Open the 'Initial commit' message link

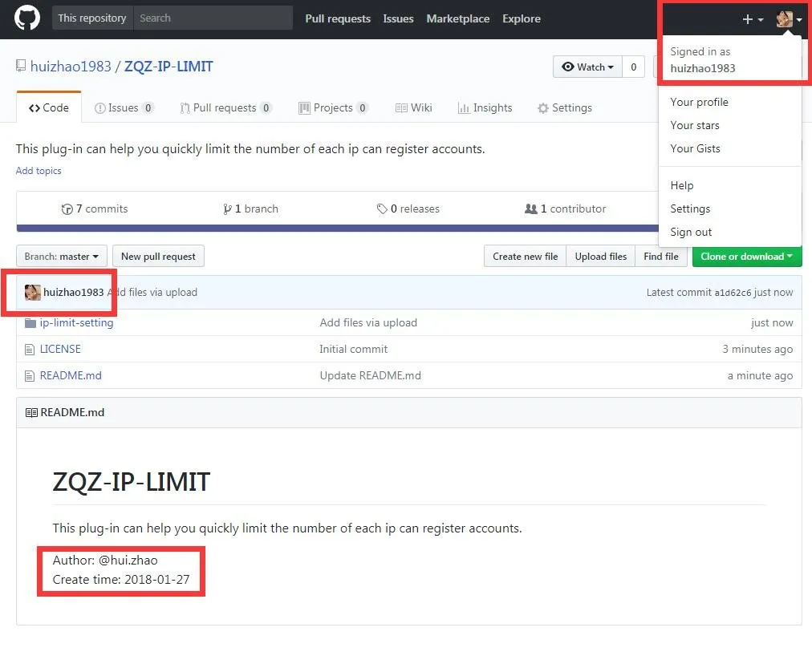(x=353, y=349)
